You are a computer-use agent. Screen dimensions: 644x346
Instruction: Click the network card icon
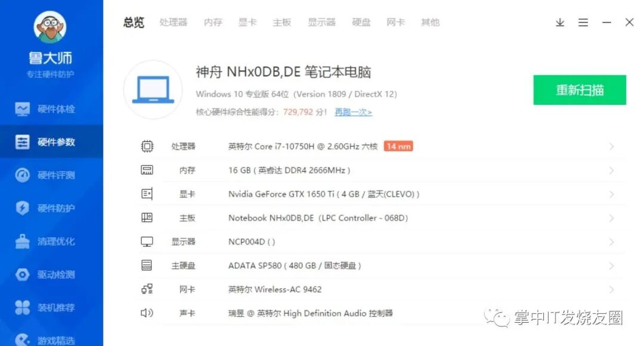(147, 289)
